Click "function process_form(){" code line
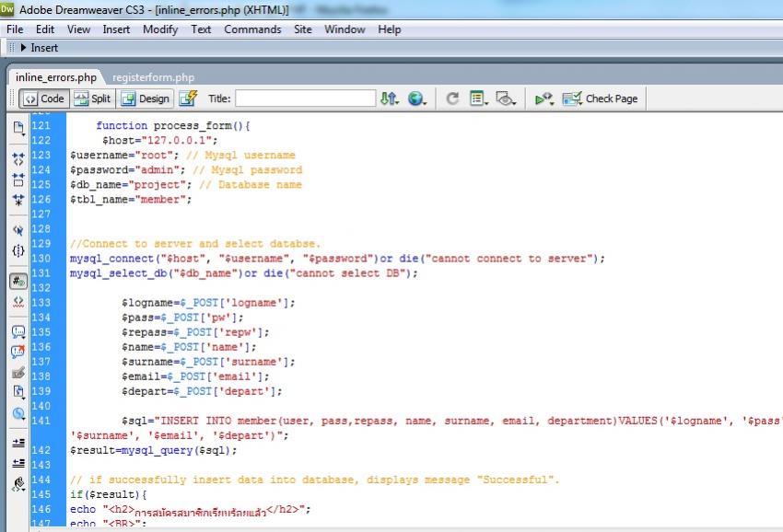783x532 pixels. (173, 126)
